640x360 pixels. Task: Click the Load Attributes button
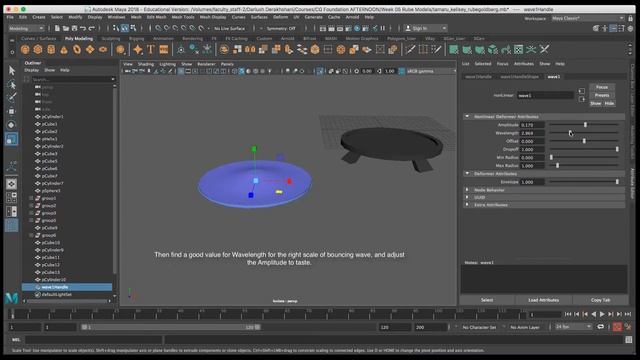(x=543, y=300)
